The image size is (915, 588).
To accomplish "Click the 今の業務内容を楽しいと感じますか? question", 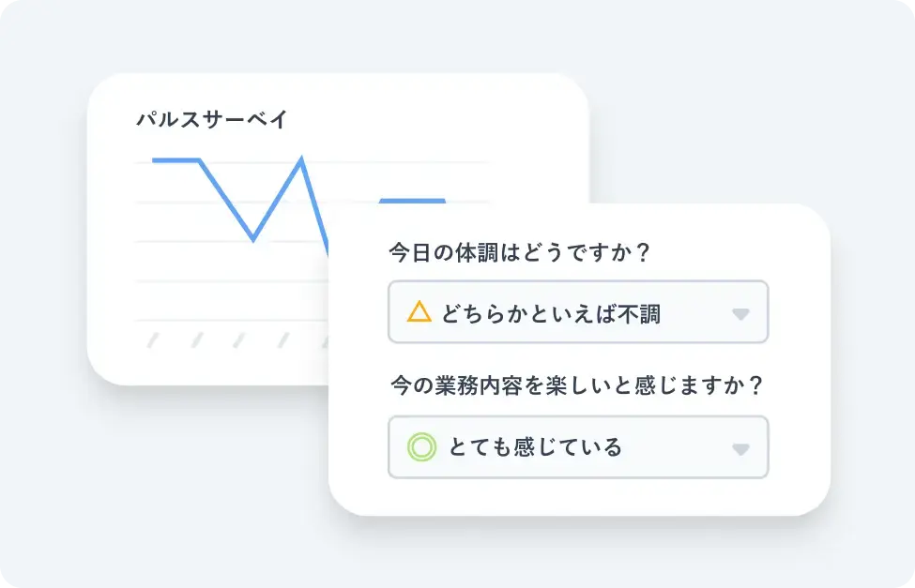I will pyautogui.click(x=576, y=385).
